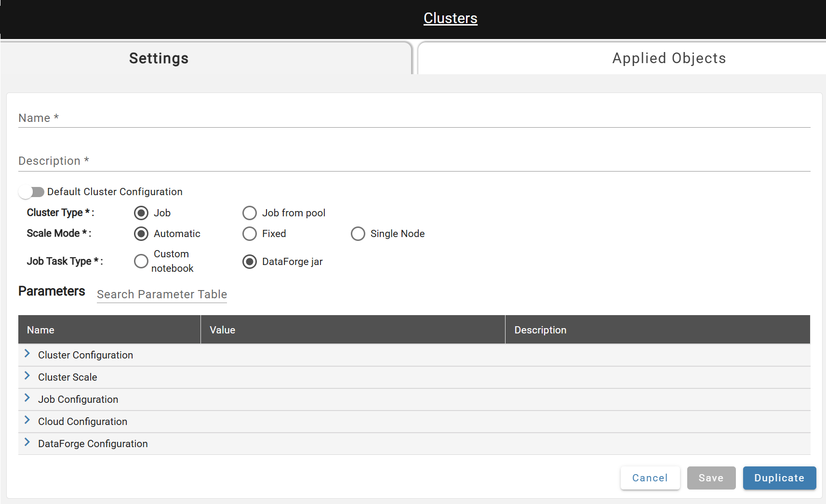Viewport: 826px width, 504px height.
Task: Select Single Node scale mode radio
Action: click(x=358, y=234)
